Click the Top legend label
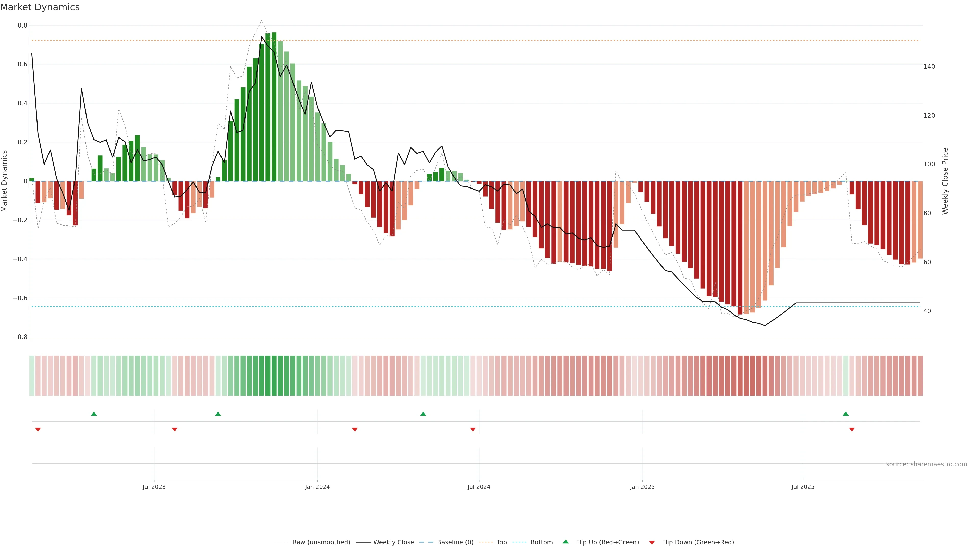This screenshot has height=551, width=980. [x=501, y=542]
